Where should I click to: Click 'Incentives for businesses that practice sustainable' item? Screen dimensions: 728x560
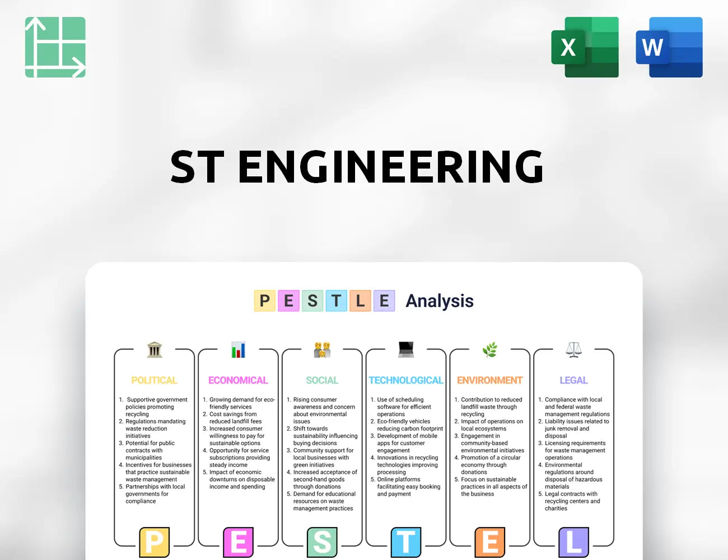click(155, 472)
